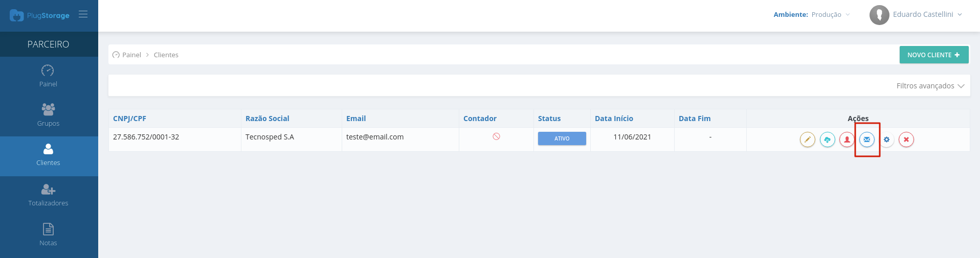Viewport: 980px width, 258px height.
Task: Open the Ambiente Produção dropdown
Action: (x=812, y=14)
